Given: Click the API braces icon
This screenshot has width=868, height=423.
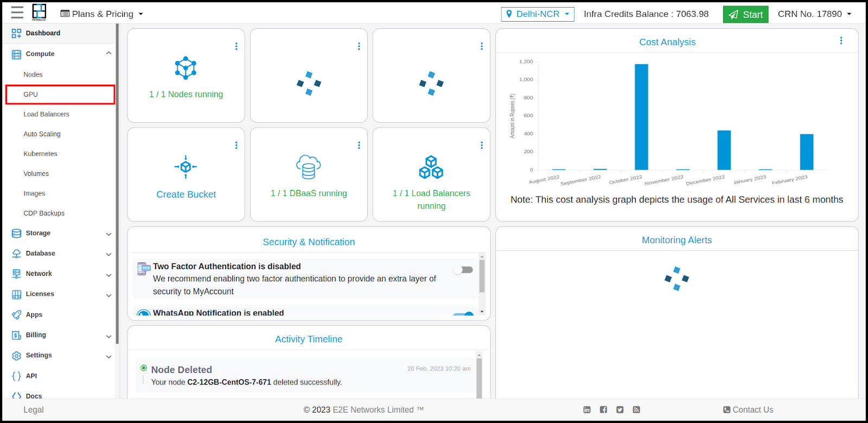Looking at the screenshot, I should pos(16,376).
